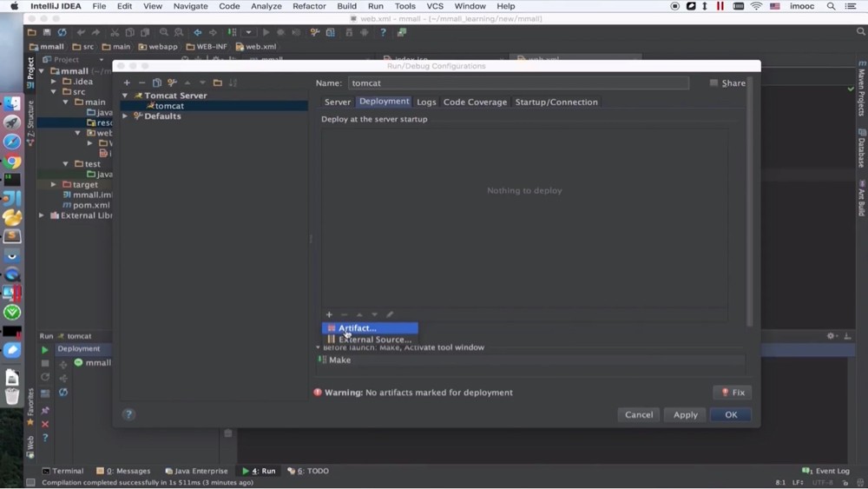
Task: Open the VCS menu
Action: click(435, 6)
